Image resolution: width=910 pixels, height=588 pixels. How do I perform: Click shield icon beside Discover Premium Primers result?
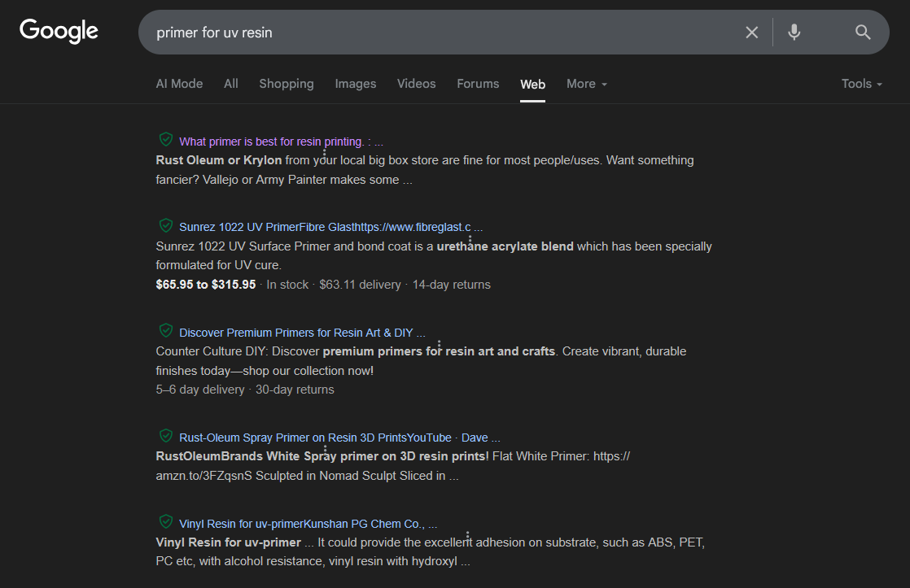(x=166, y=330)
